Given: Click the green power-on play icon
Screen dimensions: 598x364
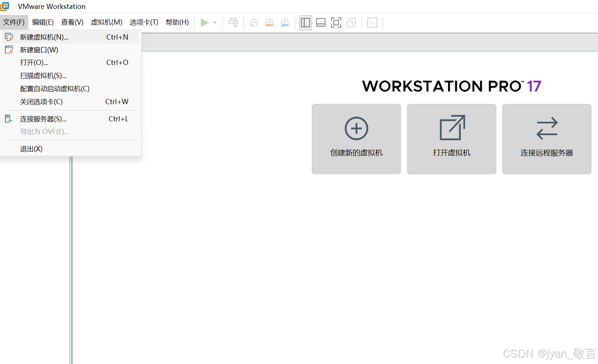Looking at the screenshot, I should (204, 23).
